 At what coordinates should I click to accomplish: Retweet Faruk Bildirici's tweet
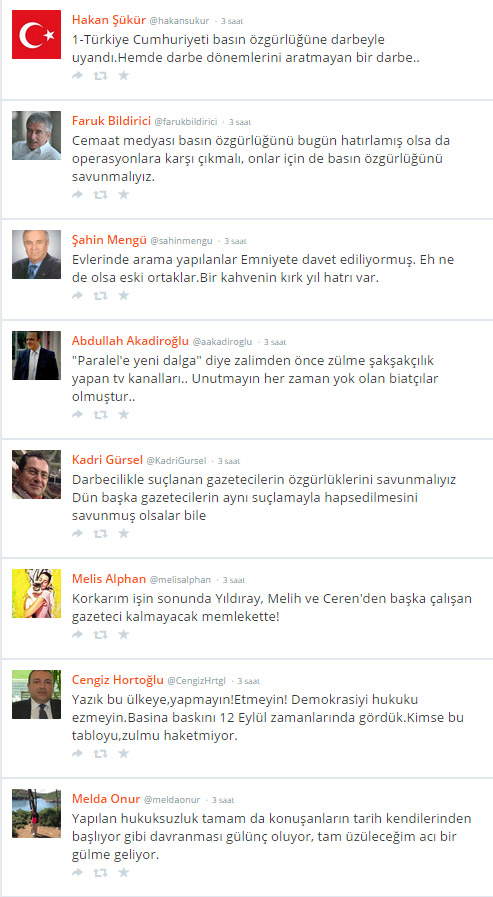tap(101, 195)
